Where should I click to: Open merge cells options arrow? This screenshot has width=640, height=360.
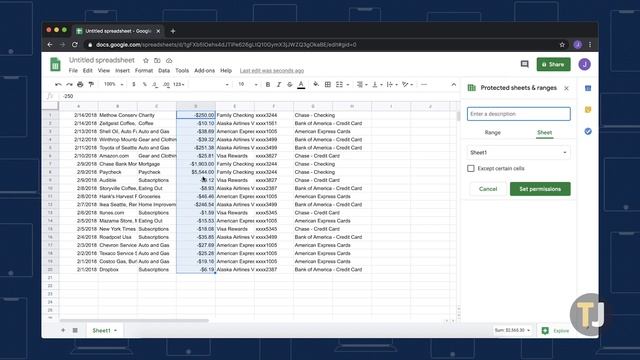[348, 85]
